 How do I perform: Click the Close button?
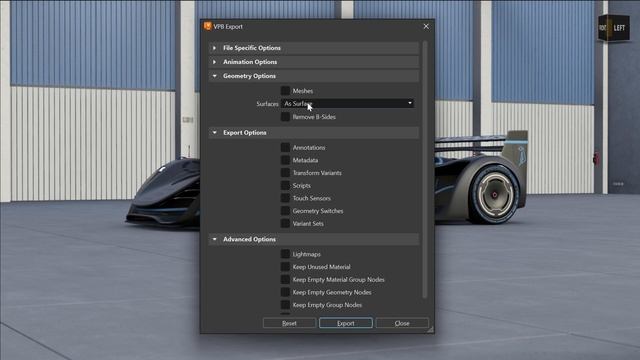click(x=402, y=323)
